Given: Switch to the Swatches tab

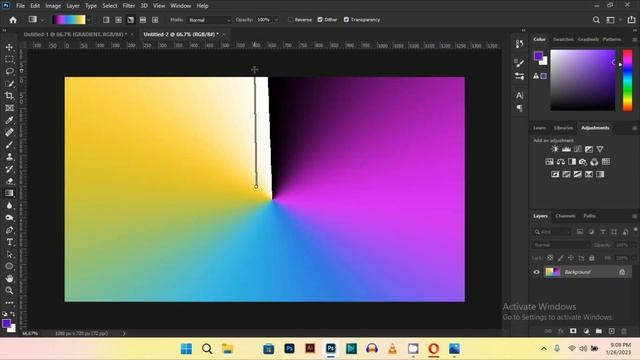Looking at the screenshot, I should coord(563,40).
